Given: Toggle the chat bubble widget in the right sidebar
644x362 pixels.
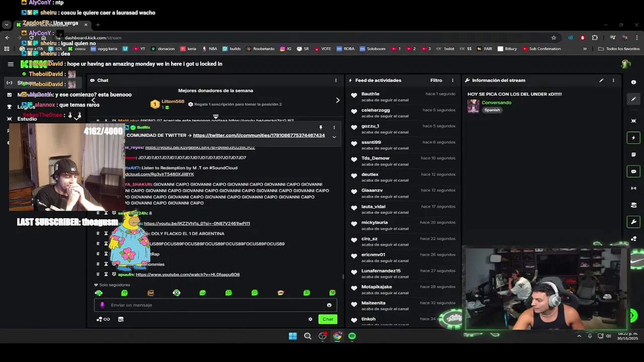Looking at the screenshot, I should click(x=633, y=171).
